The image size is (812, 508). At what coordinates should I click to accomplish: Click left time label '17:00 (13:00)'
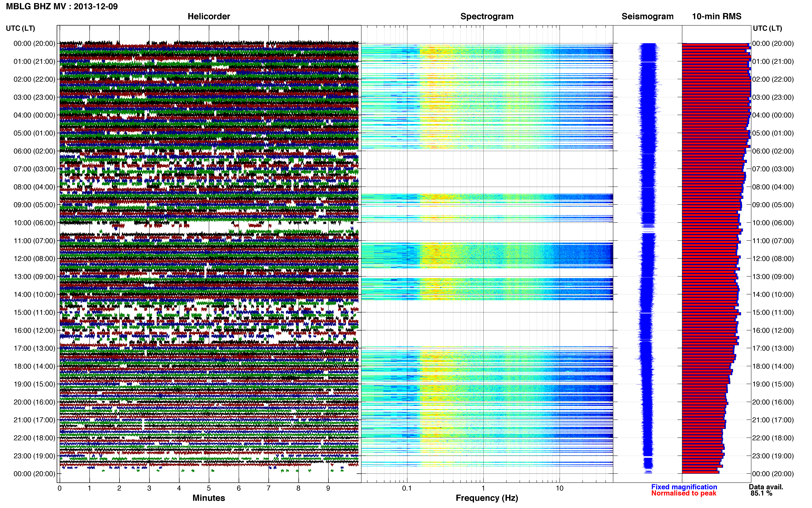click(34, 348)
